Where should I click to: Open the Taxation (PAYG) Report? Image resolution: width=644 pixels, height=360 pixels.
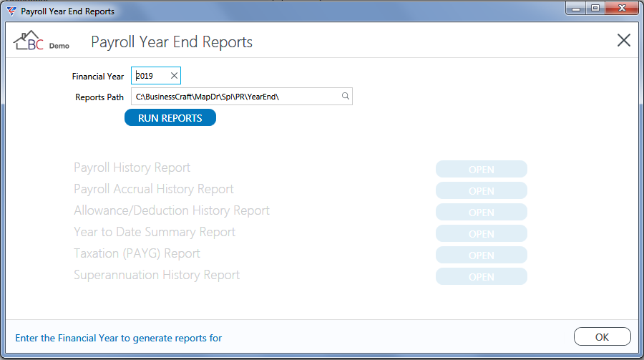pos(482,255)
